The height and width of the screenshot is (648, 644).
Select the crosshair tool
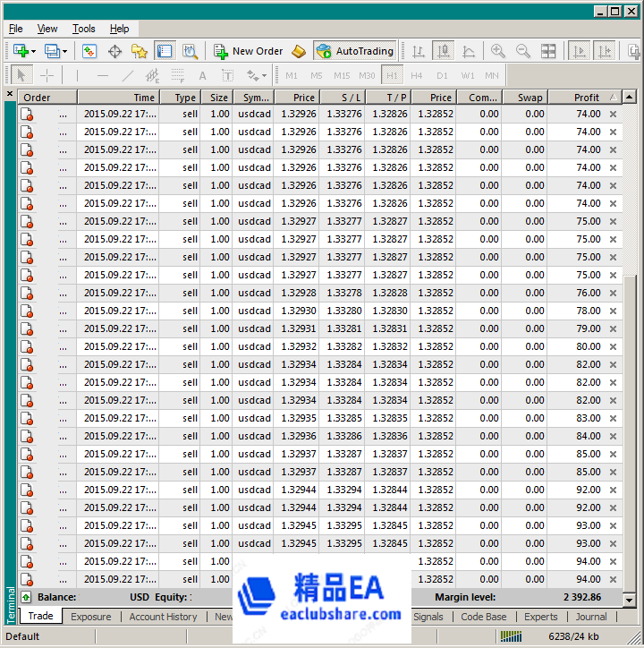47,75
